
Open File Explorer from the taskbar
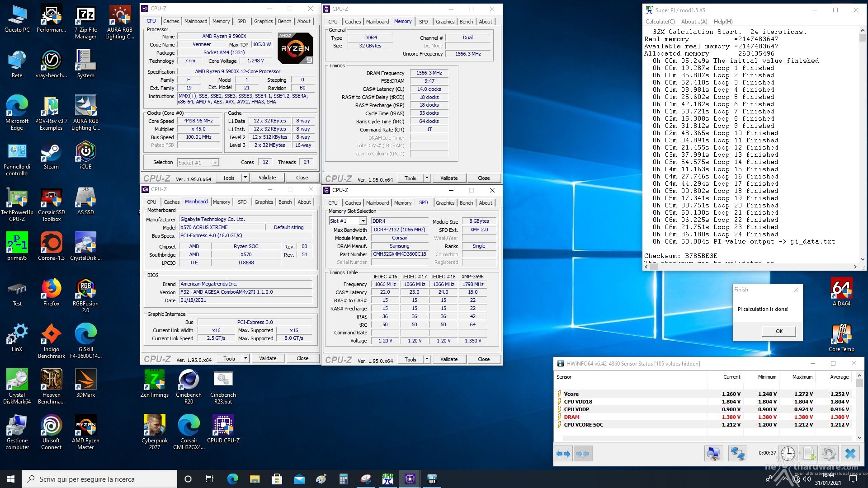coord(255,479)
